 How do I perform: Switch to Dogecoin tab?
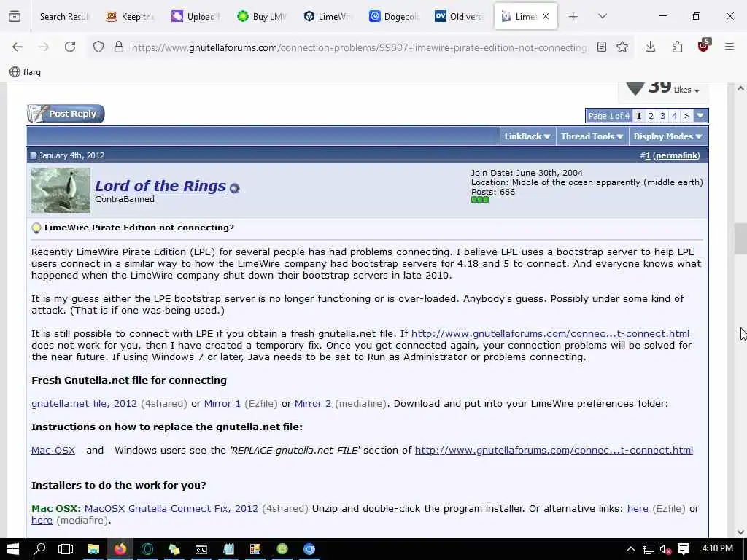coord(393,17)
